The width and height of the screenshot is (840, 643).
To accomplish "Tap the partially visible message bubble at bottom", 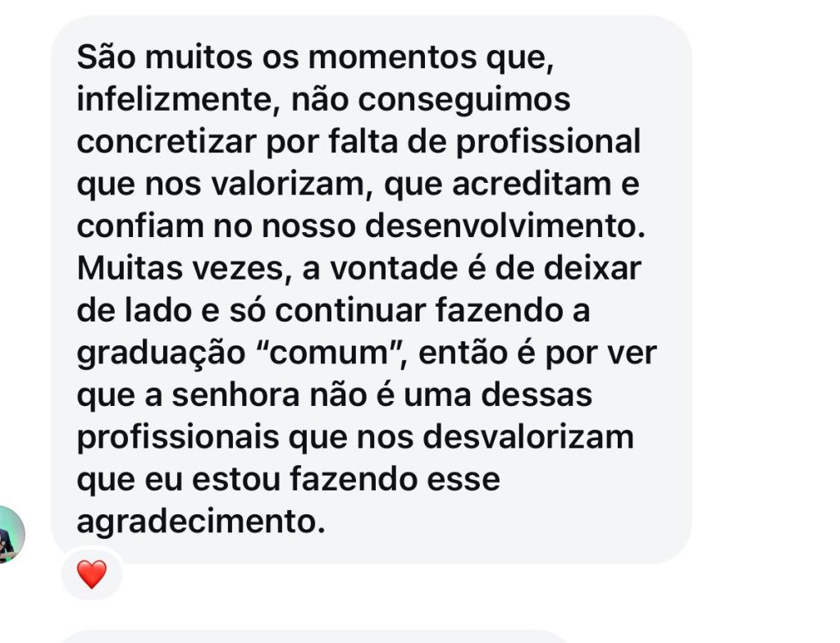I will (x=316, y=637).
